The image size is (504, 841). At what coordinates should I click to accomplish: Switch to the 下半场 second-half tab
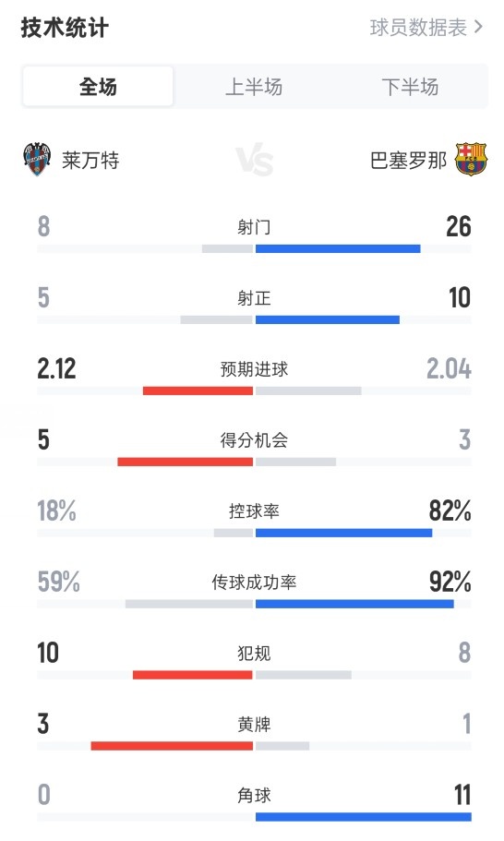pos(410,87)
